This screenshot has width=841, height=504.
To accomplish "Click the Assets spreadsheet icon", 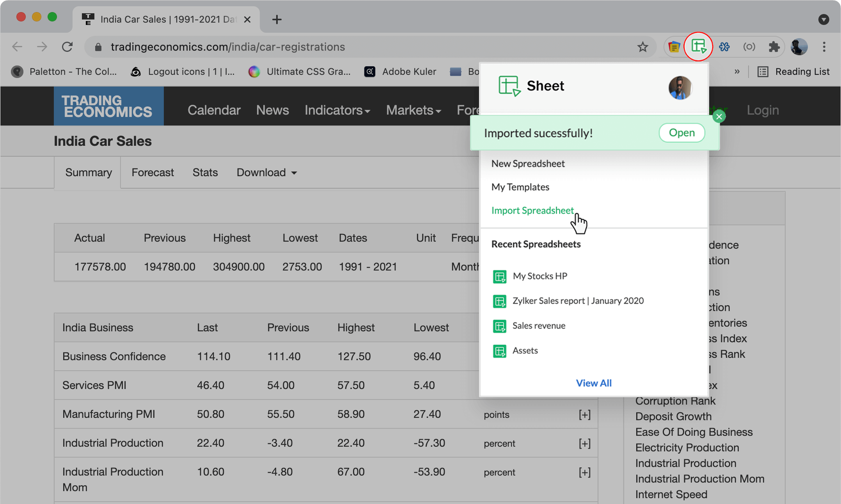I will coord(500,351).
